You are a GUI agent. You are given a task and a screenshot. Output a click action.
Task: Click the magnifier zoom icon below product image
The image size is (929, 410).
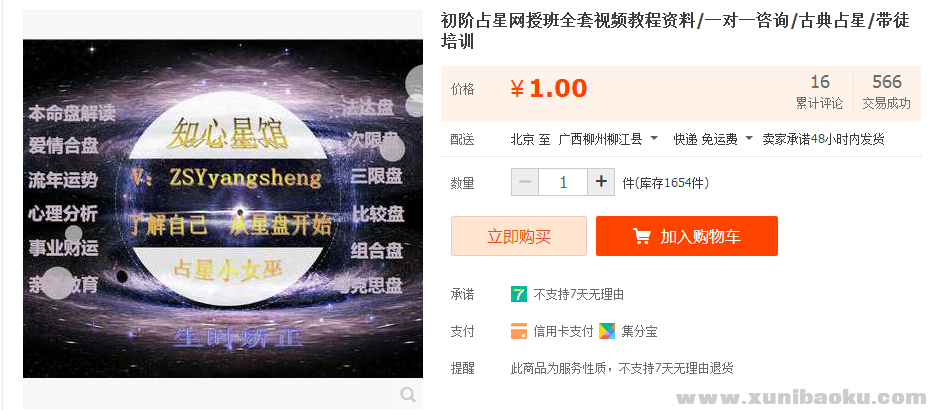(408, 394)
